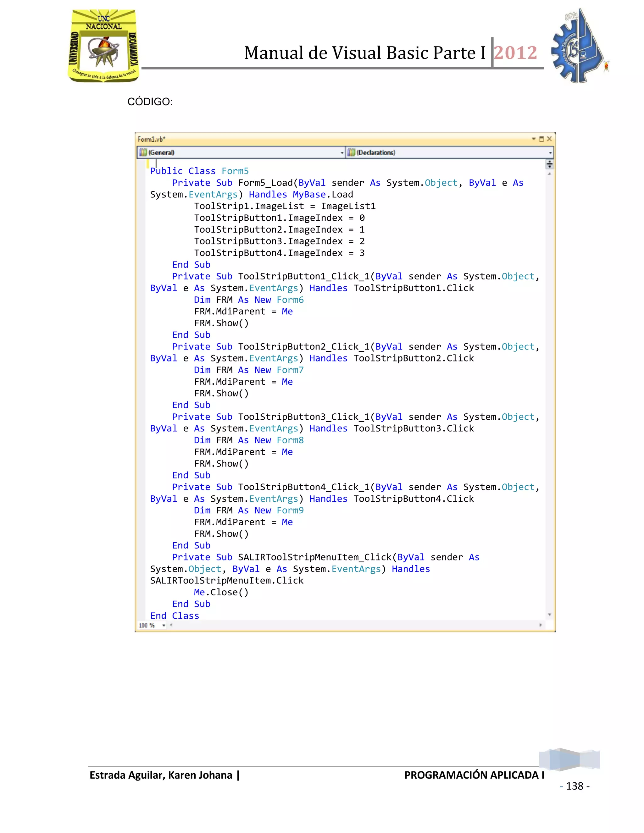This screenshot has width=644, height=833.
Task: Click 'PROGRAMACIÓN APLICADA I' footer text
Action: pyautogui.click(x=474, y=775)
